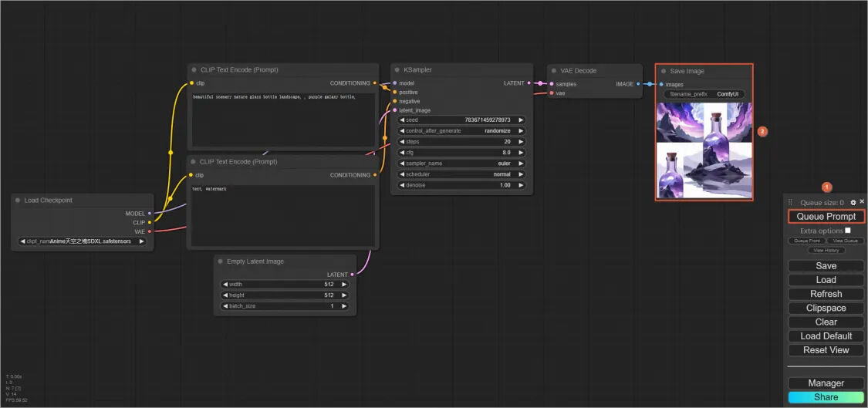Close the queue panel with the X icon

pos(862,202)
